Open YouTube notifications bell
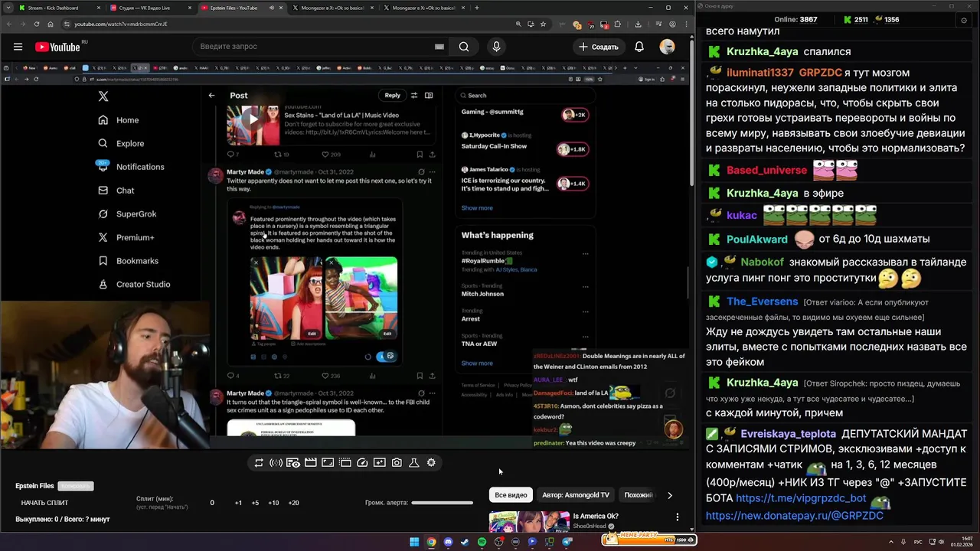Viewport: 980px width, 551px height. [639, 47]
